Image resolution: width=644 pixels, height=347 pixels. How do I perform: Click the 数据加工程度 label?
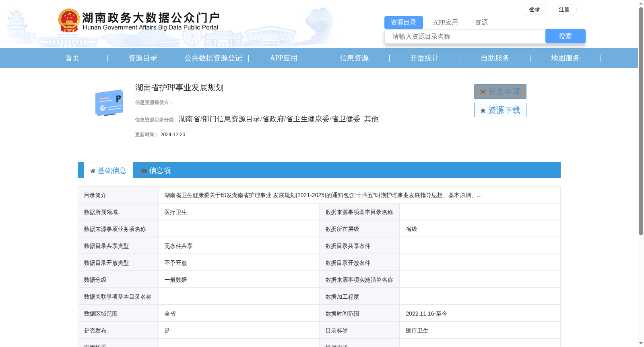(x=342, y=297)
